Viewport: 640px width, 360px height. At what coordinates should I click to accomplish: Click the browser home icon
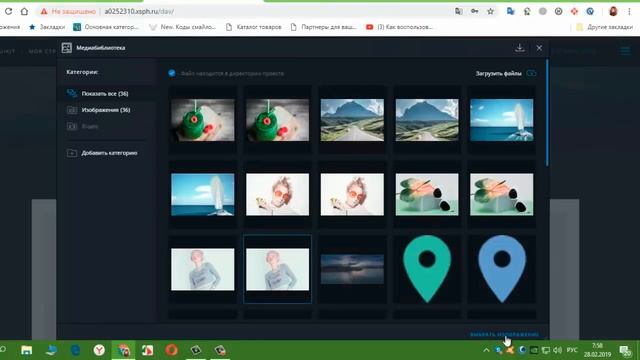pyautogui.click(x=24, y=11)
